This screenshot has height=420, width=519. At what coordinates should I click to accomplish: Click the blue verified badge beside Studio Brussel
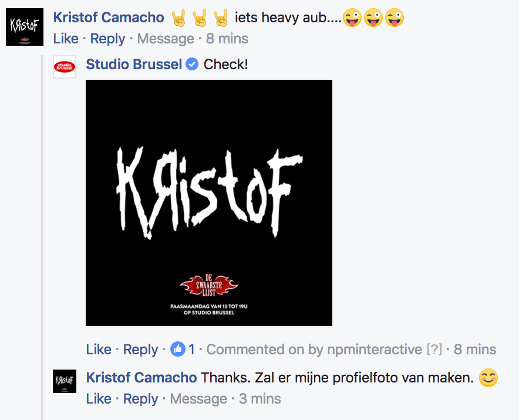tap(192, 64)
